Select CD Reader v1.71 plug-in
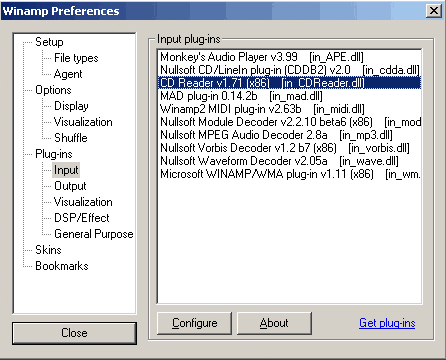Viewport: 446px width, 360px height. (x=289, y=83)
